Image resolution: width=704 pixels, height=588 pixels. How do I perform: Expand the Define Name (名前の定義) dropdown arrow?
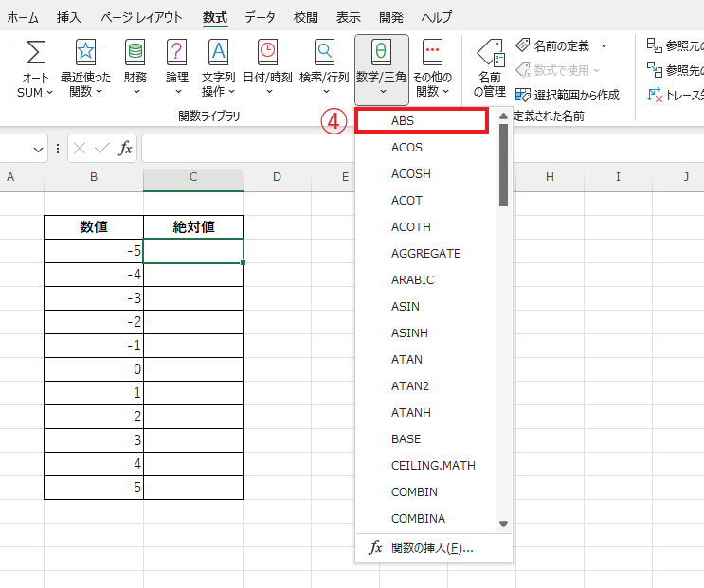click(604, 45)
